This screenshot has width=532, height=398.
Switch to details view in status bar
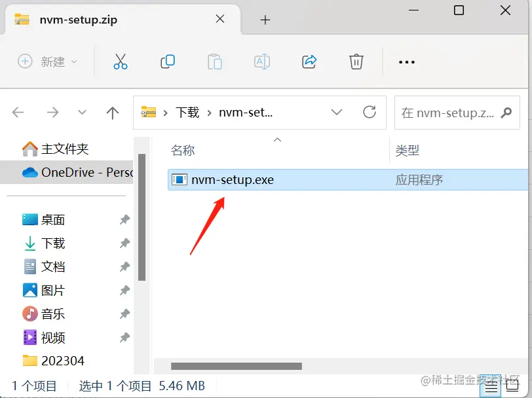[x=491, y=386]
